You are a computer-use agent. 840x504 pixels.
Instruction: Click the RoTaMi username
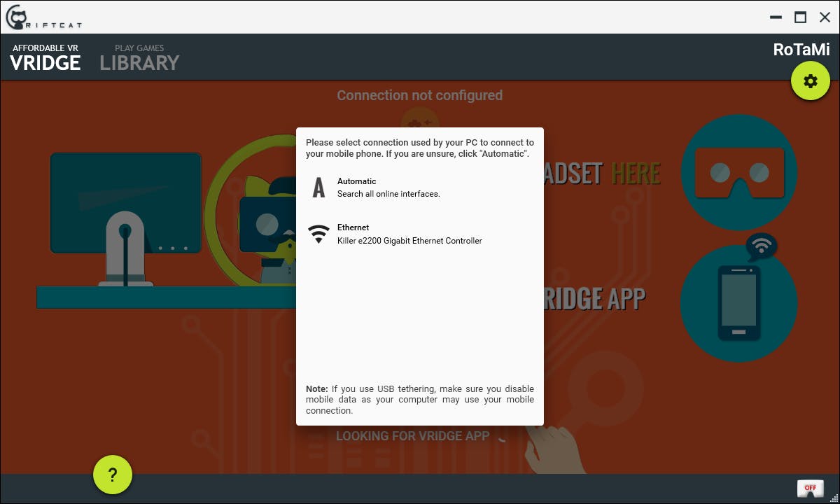(x=801, y=50)
